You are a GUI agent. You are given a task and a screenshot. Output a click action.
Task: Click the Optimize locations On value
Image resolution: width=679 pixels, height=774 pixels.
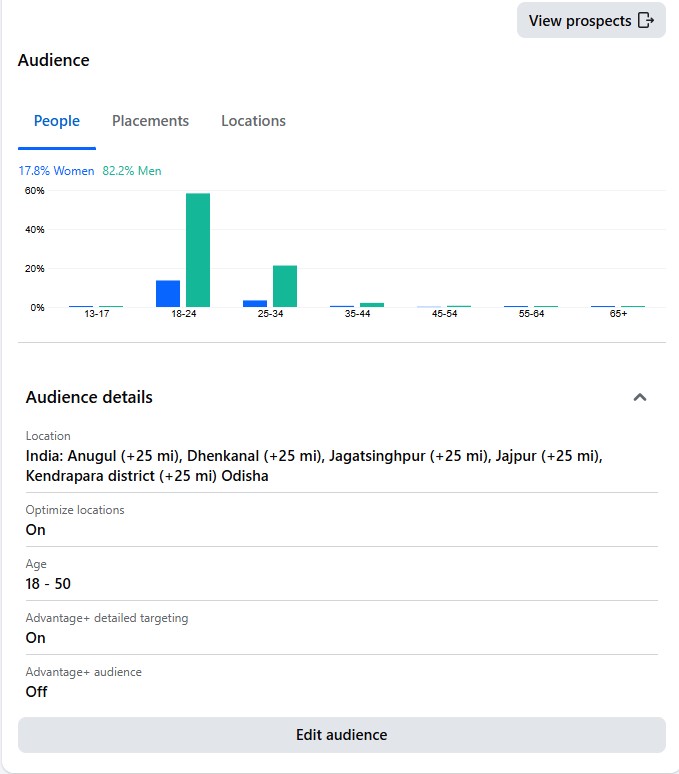(36, 530)
